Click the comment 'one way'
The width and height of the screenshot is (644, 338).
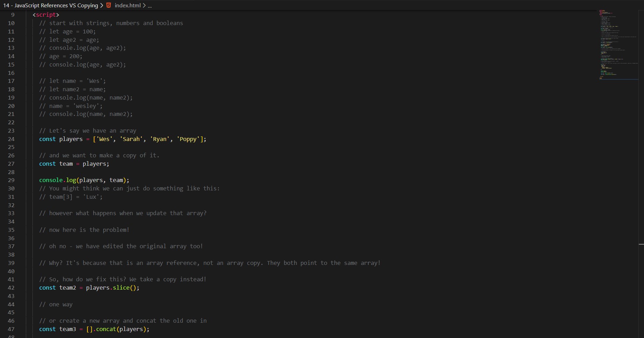56,304
